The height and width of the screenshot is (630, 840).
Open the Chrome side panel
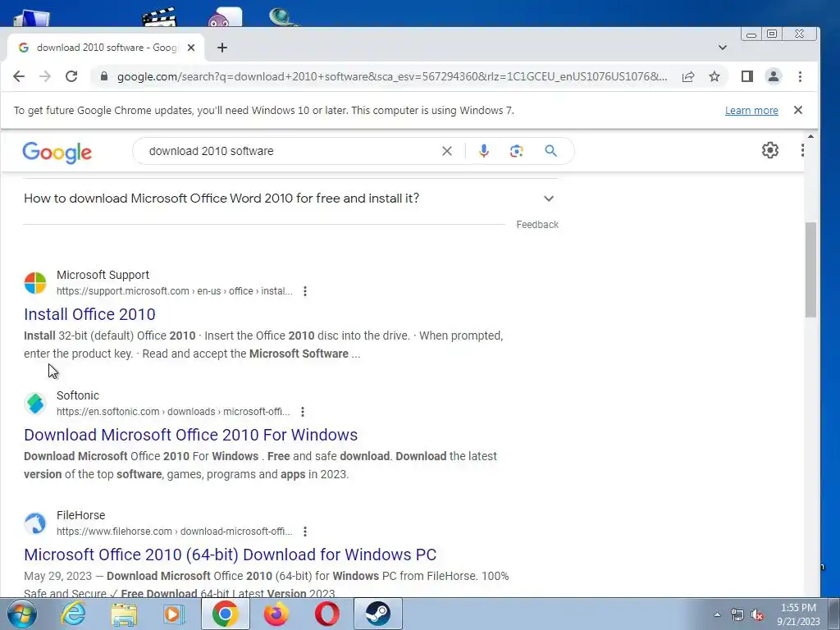[x=747, y=76]
